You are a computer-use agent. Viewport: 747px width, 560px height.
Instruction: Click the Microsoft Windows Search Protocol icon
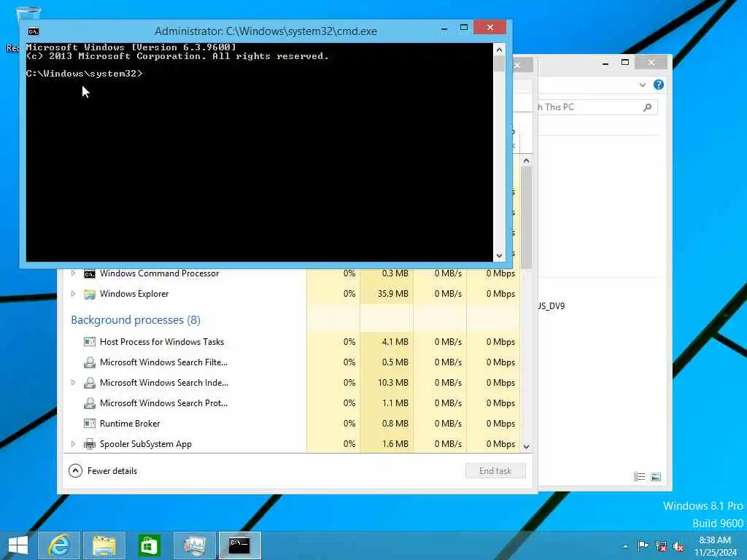90,403
